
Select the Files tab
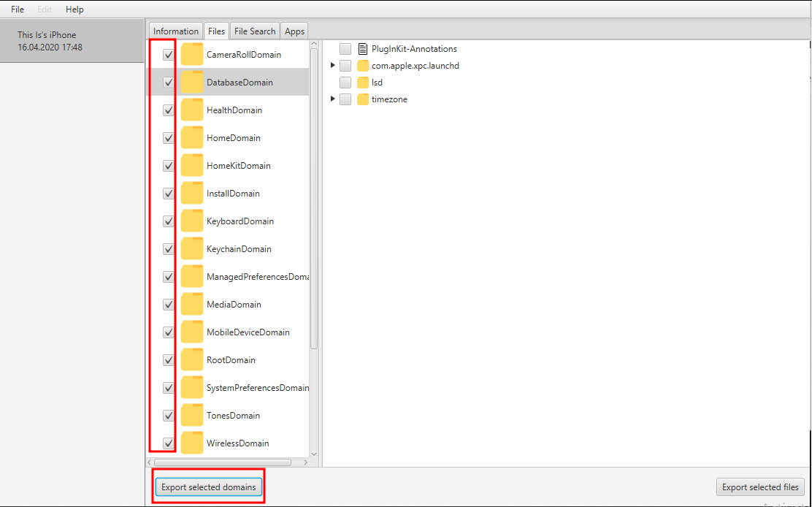coord(216,31)
